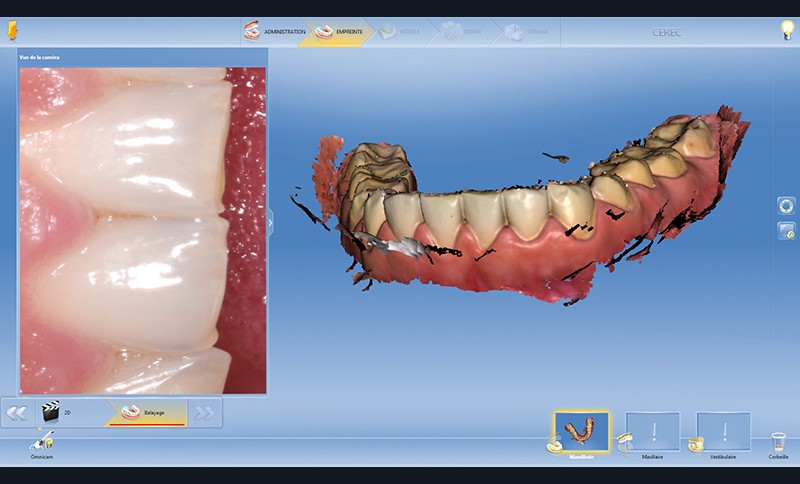Go to the MODÈLE phase step
Image resolution: width=800 pixels, height=484 pixels.
coord(397,31)
